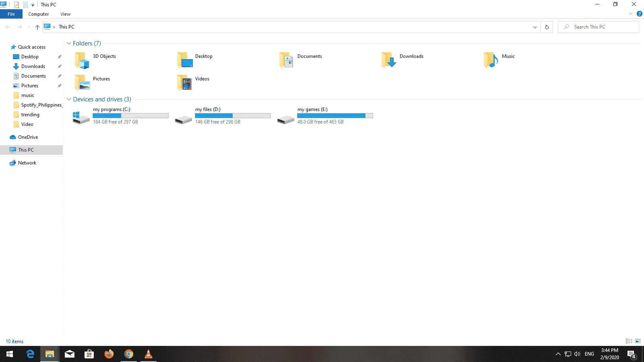Show hidden system tray icons

(558, 354)
